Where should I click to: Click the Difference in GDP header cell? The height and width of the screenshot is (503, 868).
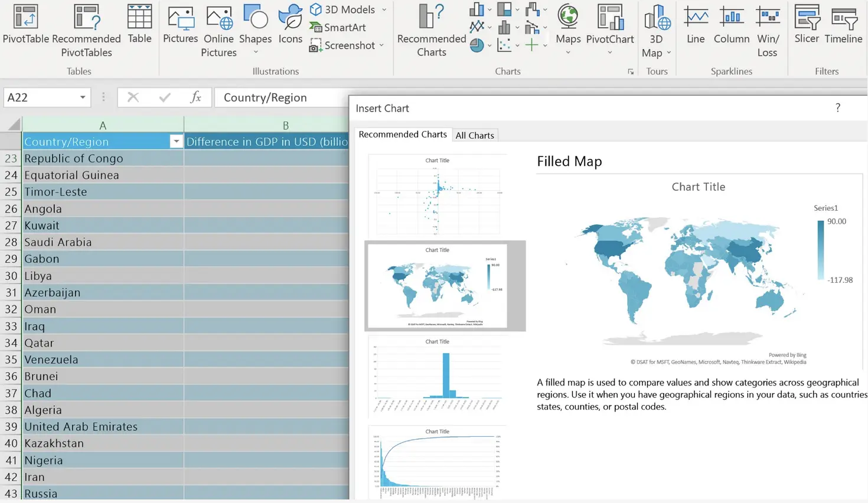pyautogui.click(x=267, y=142)
